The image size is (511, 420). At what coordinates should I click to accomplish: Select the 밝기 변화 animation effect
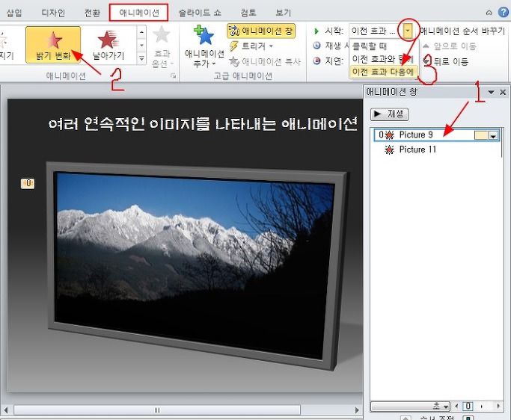[x=53, y=45]
